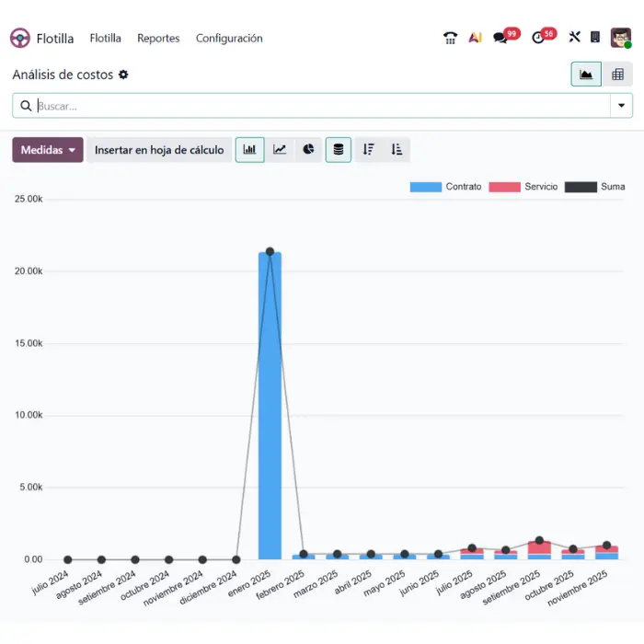Toggle the stacked chart mode
Screen dimensions: 644x644
tap(339, 150)
